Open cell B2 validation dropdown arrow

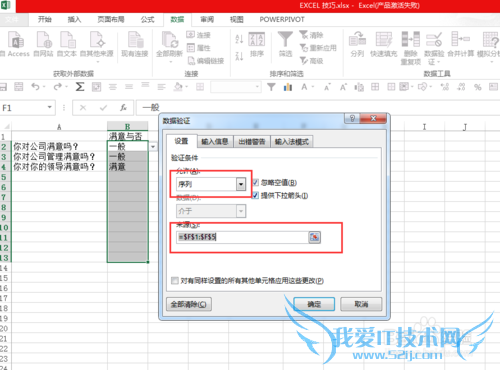pos(153,146)
